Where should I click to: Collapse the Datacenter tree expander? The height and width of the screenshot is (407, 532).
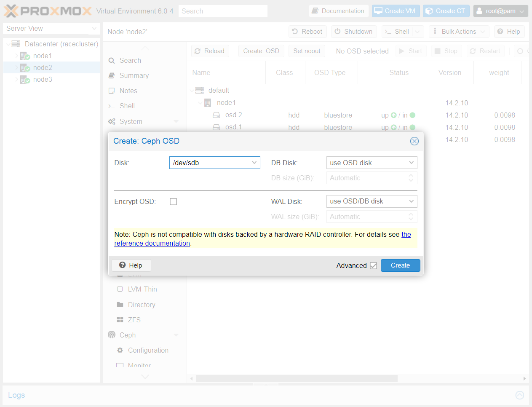[8, 44]
